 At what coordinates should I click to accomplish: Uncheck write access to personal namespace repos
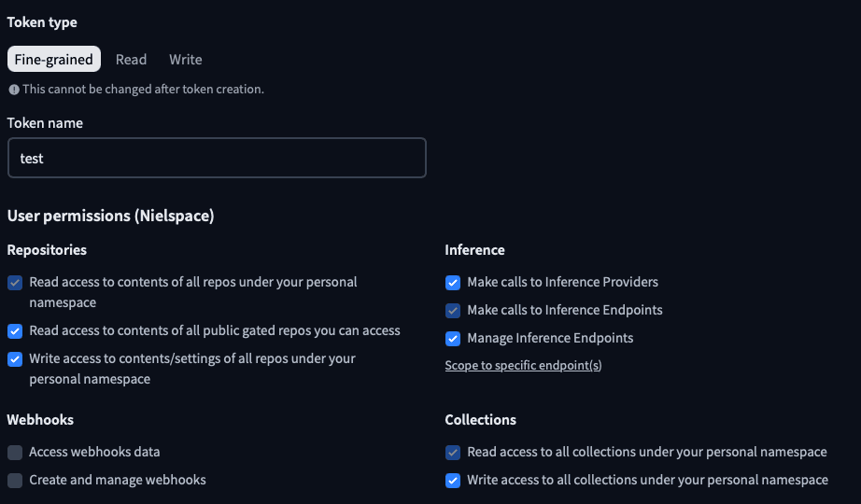[15, 359]
